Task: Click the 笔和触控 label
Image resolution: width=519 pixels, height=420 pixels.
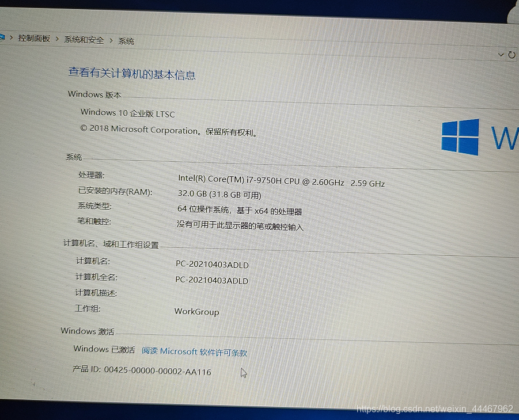Action: [94, 221]
